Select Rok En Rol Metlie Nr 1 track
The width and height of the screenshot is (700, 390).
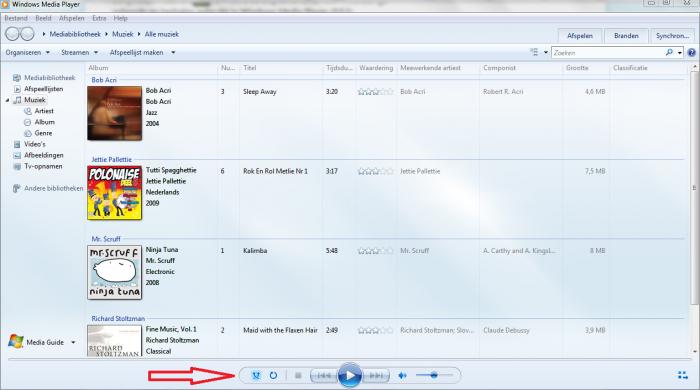(275, 171)
